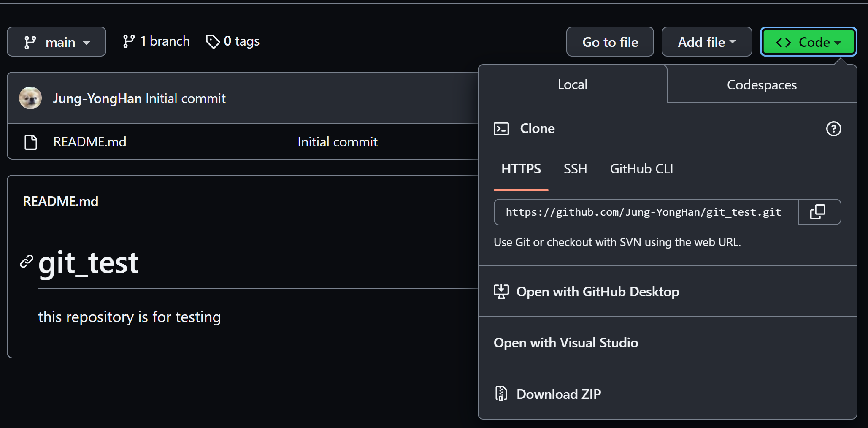The width and height of the screenshot is (868, 428).
Task: Click the branch icon inside main button
Action: 30,42
